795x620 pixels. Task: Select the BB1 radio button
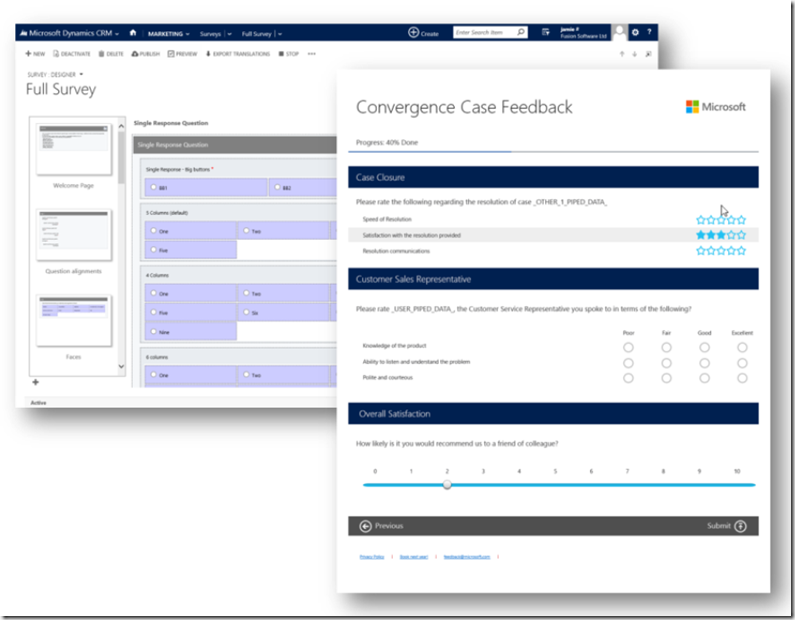pyautogui.click(x=153, y=187)
